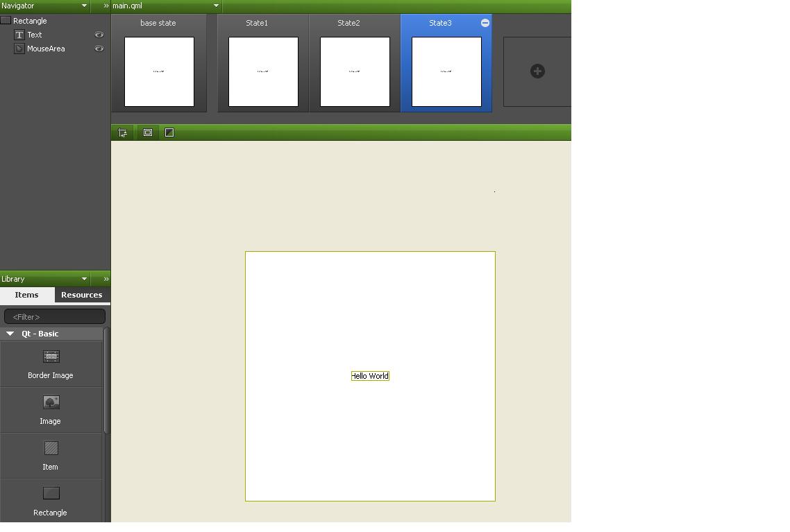
Task: Switch to the Resources tab
Action: coord(81,295)
